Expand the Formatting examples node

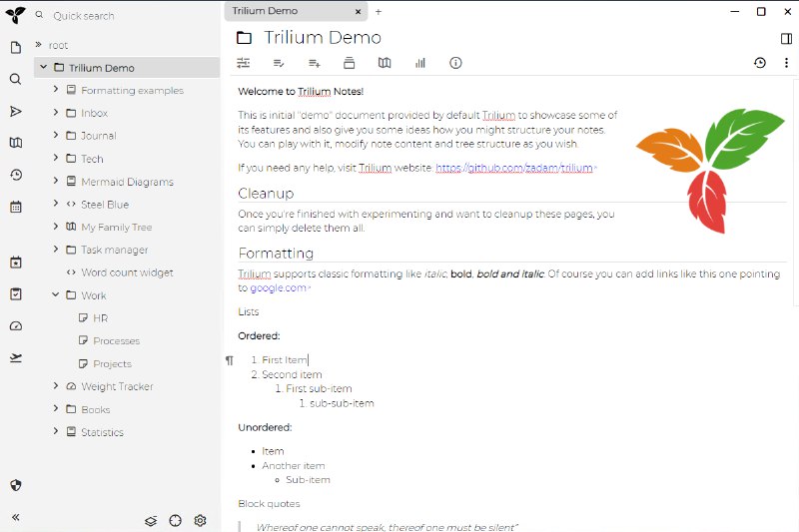click(x=56, y=89)
